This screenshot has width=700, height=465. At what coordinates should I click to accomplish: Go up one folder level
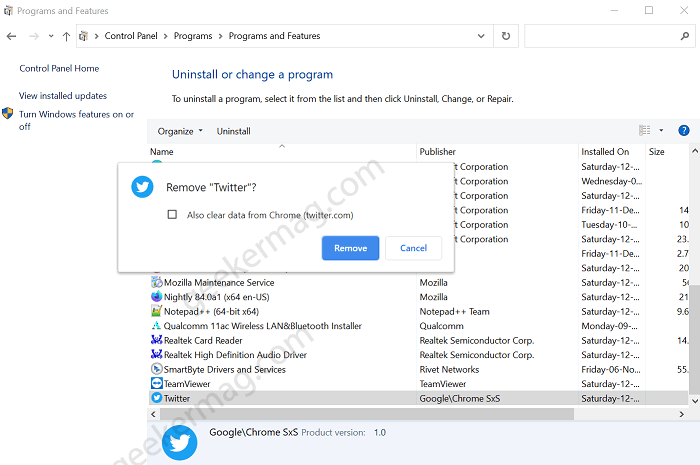pyautogui.click(x=67, y=36)
